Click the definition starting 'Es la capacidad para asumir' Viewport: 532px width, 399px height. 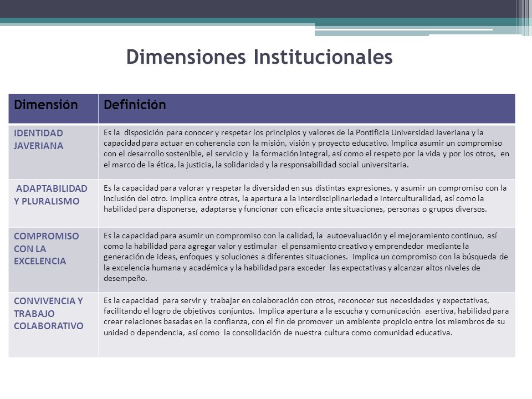pyautogui.click(x=306, y=259)
